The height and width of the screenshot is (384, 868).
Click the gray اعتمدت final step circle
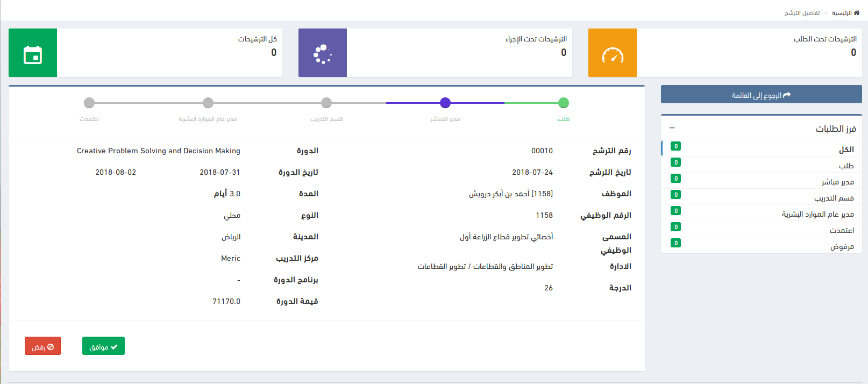pos(89,103)
